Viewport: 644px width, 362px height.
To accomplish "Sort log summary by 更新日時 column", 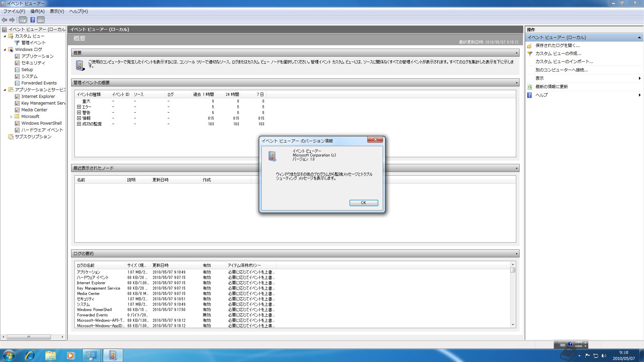I will pos(175,265).
